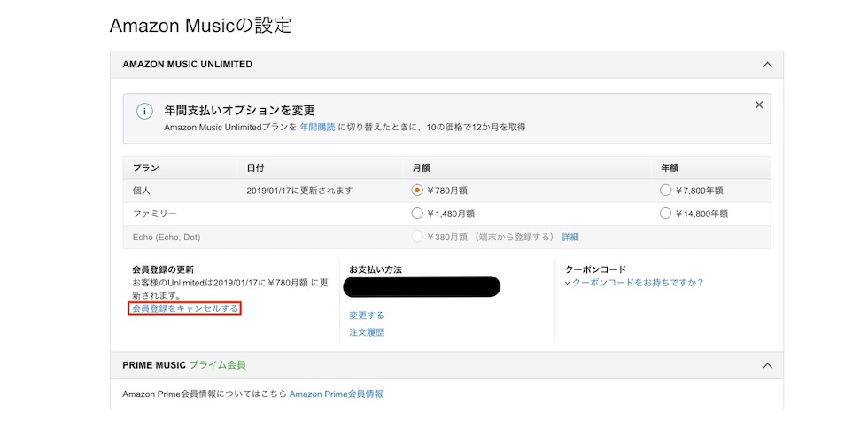
Task: Click the 個人 plan row label
Action: [142, 191]
